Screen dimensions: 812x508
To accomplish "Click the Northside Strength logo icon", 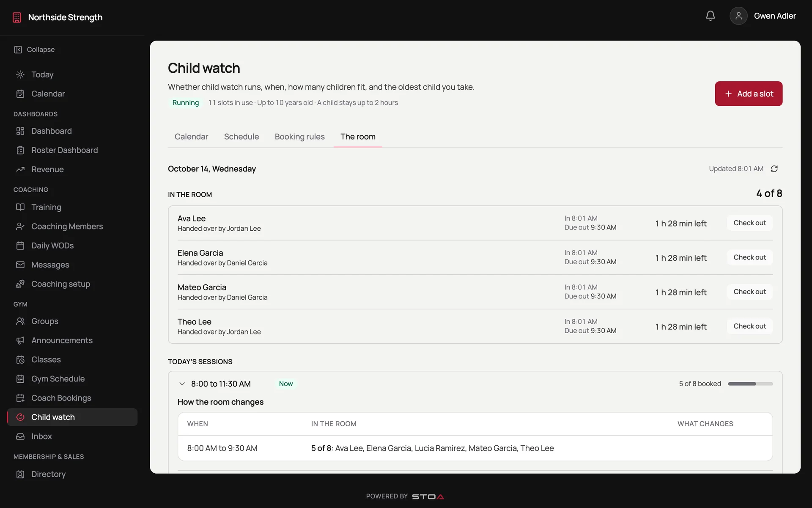I will pyautogui.click(x=17, y=17).
